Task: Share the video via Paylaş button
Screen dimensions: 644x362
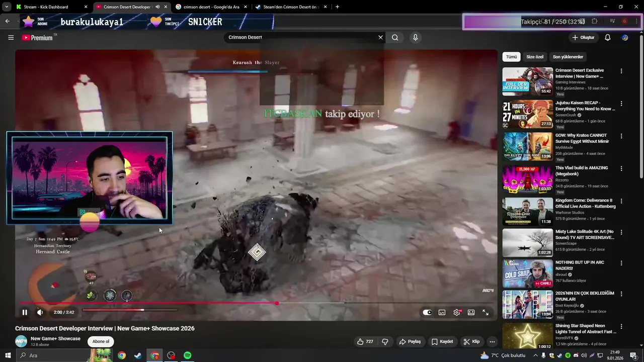Action: [410, 341]
